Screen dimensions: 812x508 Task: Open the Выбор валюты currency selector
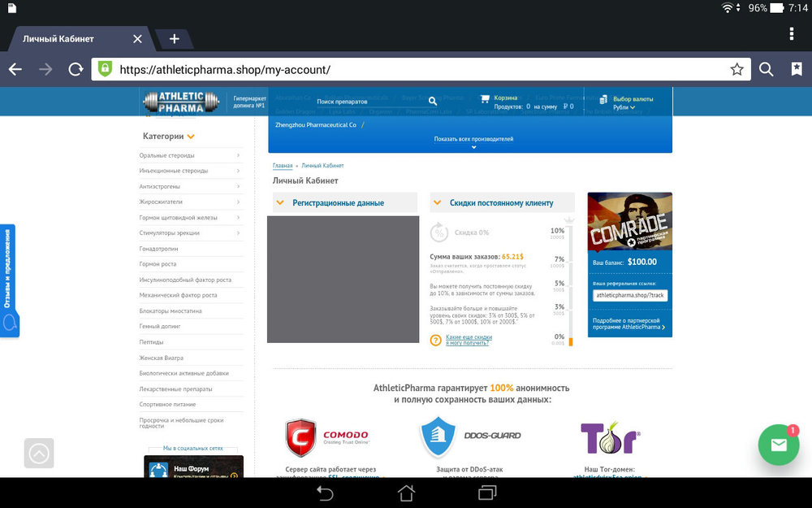(632, 102)
